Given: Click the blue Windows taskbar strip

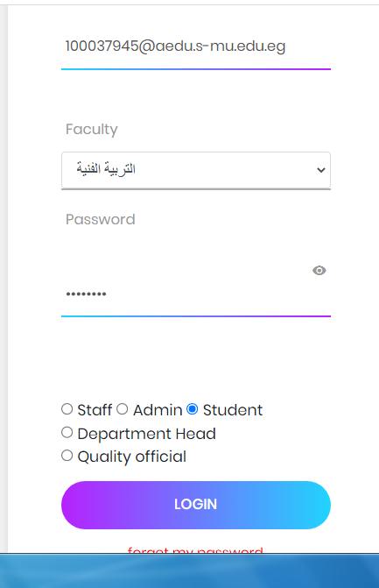Looking at the screenshot, I should pyautogui.click(x=189, y=570).
